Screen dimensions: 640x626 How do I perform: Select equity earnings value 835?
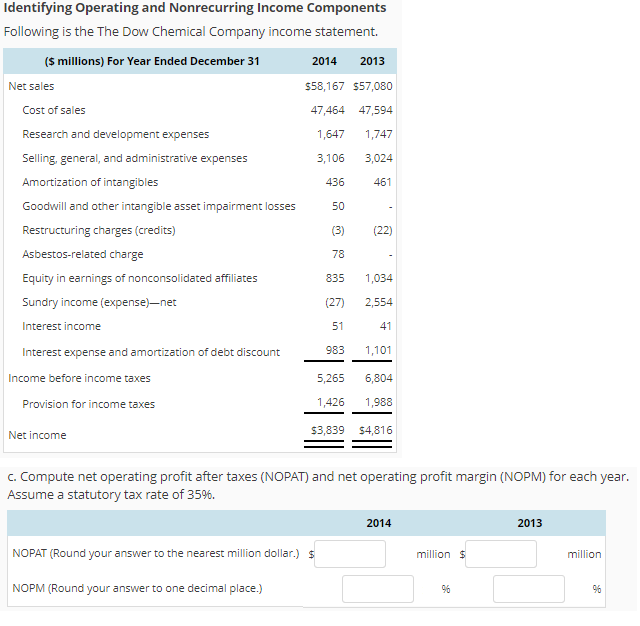point(335,279)
